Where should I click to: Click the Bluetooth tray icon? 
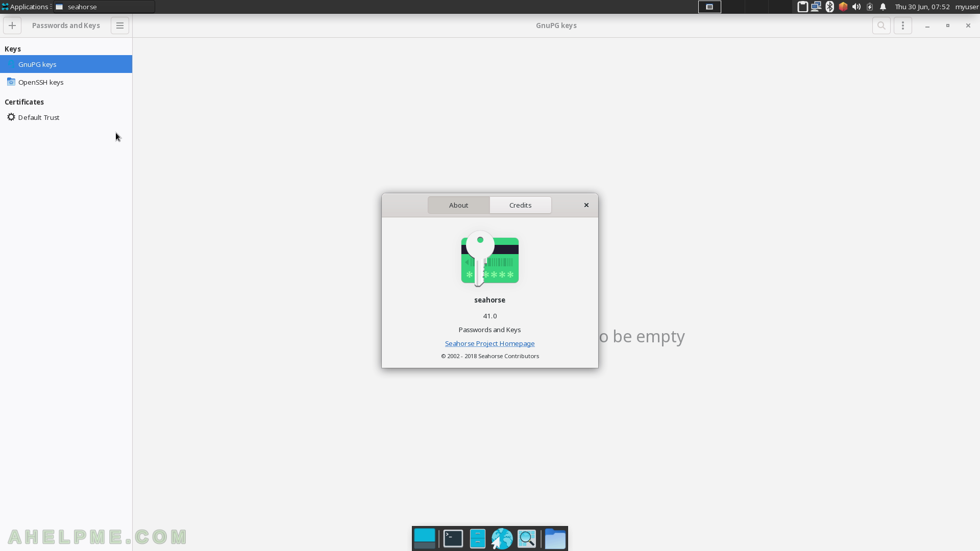(x=829, y=7)
